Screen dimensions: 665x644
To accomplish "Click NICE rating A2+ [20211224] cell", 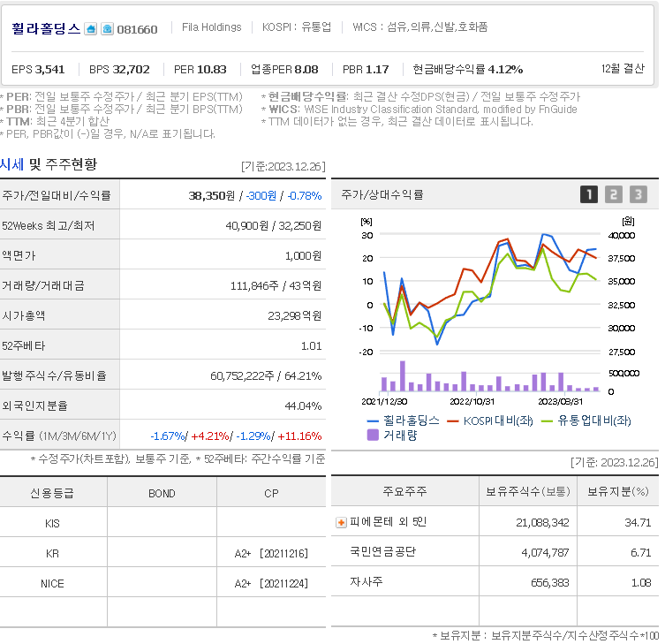I will coord(271,584).
